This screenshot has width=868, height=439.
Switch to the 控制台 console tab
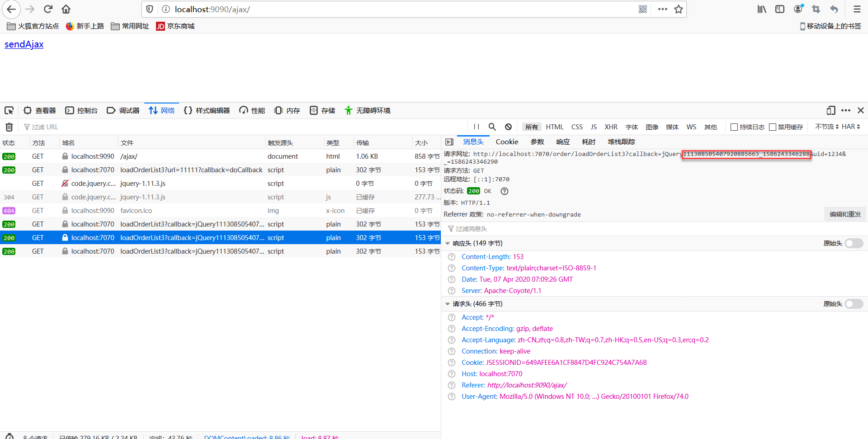pos(82,110)
